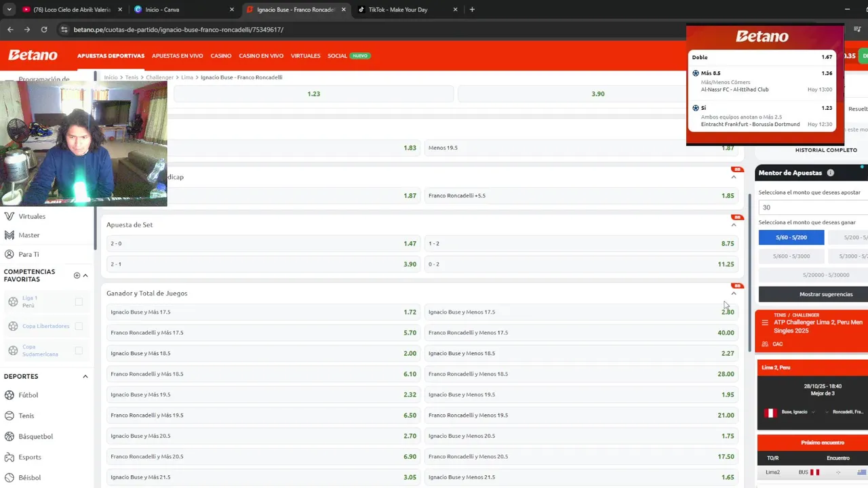Collapse the Ganador y Total de Juegos market
Image resolution: width=868 pixels, height=488 pixels.
[x=734, y=293]
